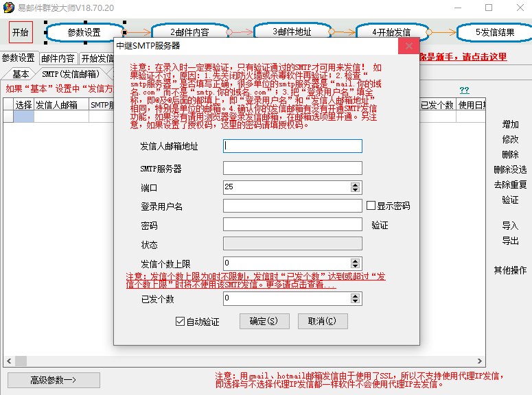This screenshot has width=532, height=395.
Task: Click the ?? help link
Action: point(465,90)
